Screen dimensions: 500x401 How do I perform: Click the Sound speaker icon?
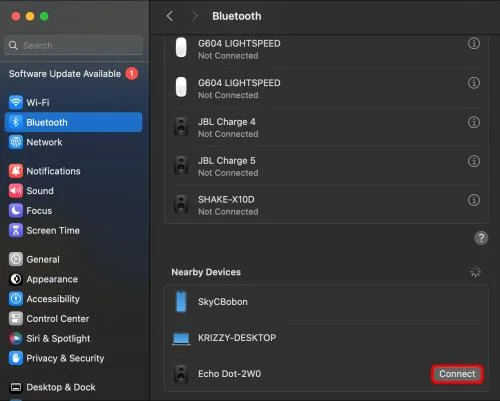click(16, 191)
